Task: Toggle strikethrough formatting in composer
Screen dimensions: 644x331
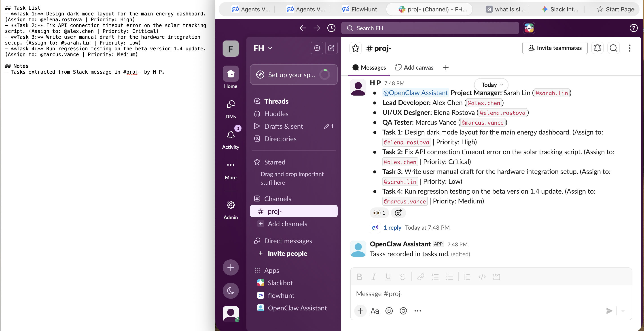Action: [x=402, y=277]
